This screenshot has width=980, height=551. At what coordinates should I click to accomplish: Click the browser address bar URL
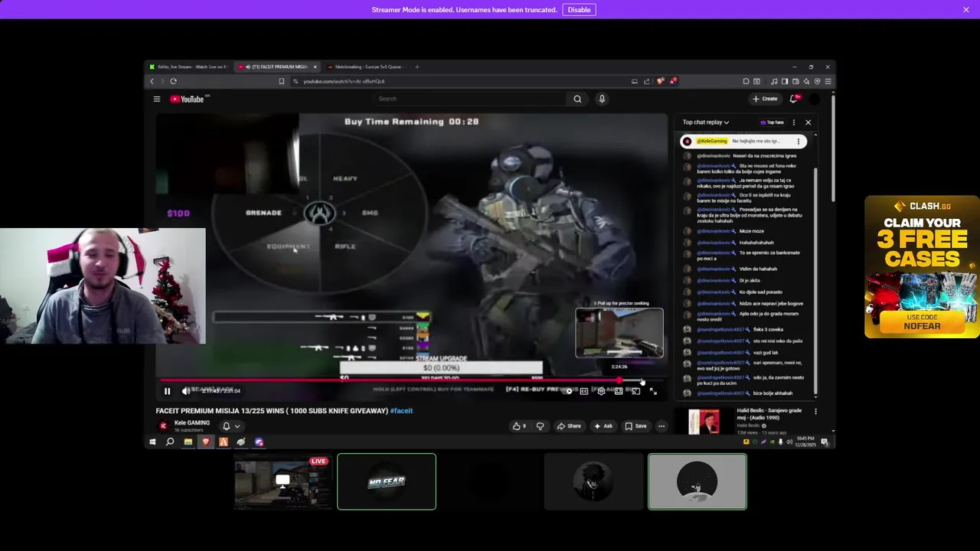(344, 81)
